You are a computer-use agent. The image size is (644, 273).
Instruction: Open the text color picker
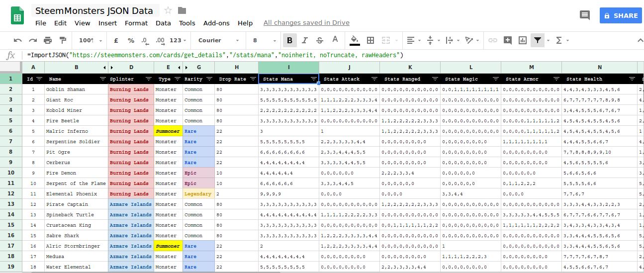tap(335, 40)
